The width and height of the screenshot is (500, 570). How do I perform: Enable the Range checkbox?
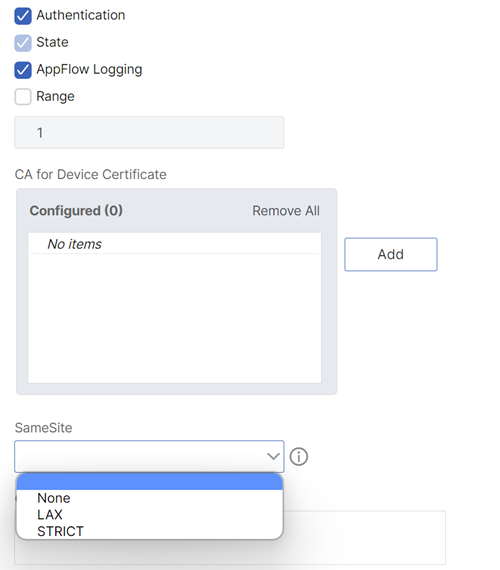click(23, 97)
